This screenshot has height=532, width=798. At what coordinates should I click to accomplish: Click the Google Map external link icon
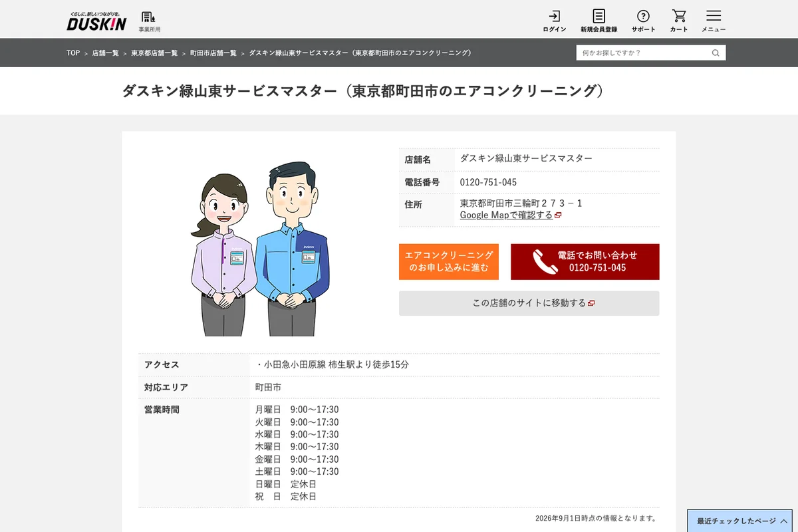[558, 215]
